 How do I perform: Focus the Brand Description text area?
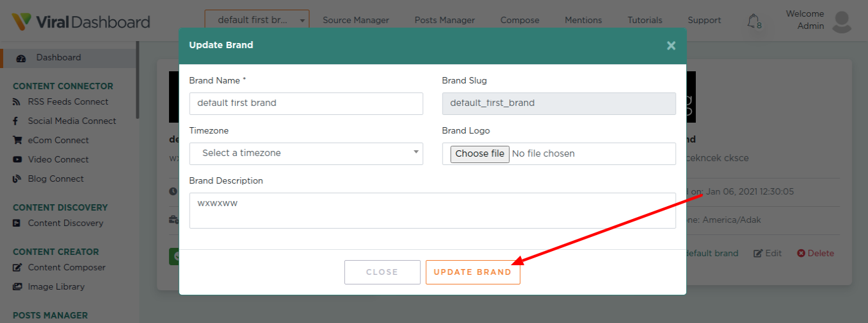click(x=432, y=211)
